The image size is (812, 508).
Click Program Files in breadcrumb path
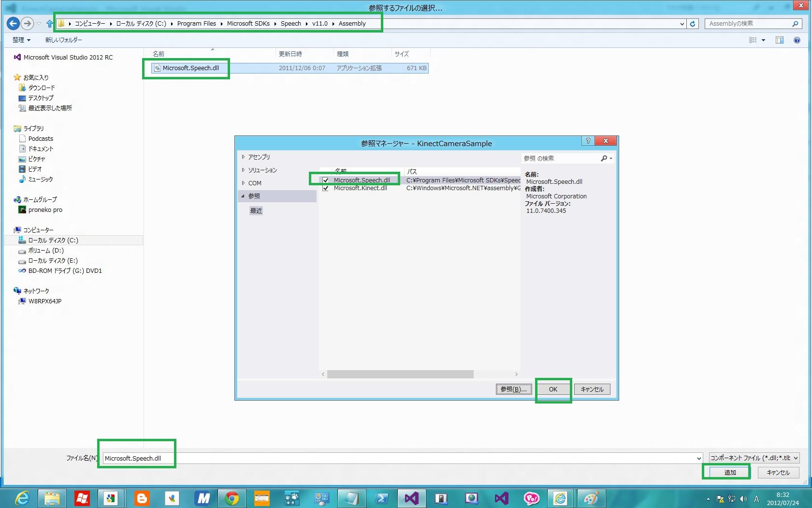[197, 23]
